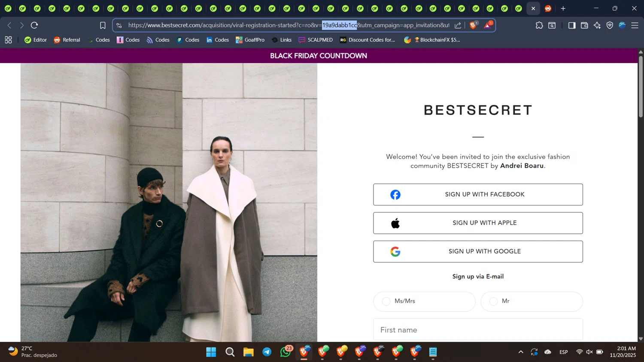Switch the ESP keyboard language indicator
644x362 pixels.
pos(564,352)
